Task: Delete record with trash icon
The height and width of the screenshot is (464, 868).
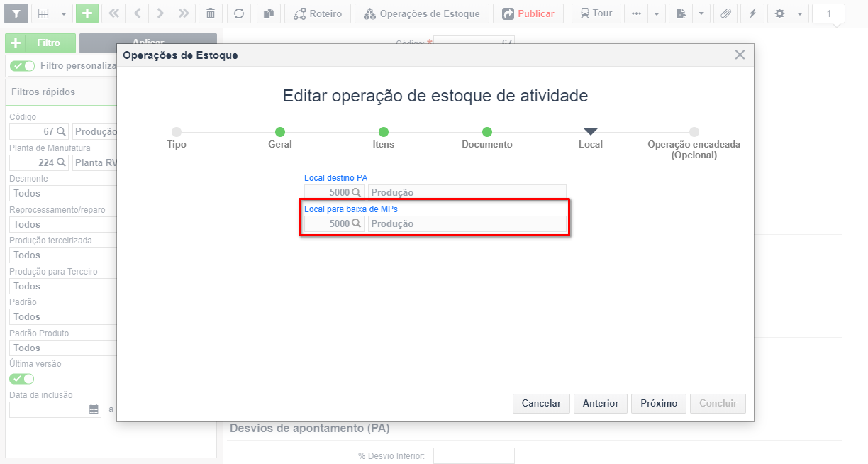Action: (211, 13)
